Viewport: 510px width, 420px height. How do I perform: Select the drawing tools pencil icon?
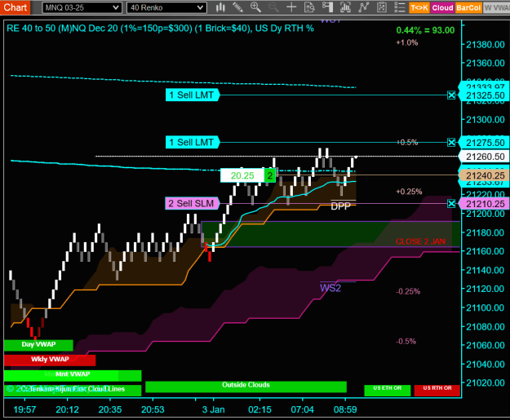(237, 7)
